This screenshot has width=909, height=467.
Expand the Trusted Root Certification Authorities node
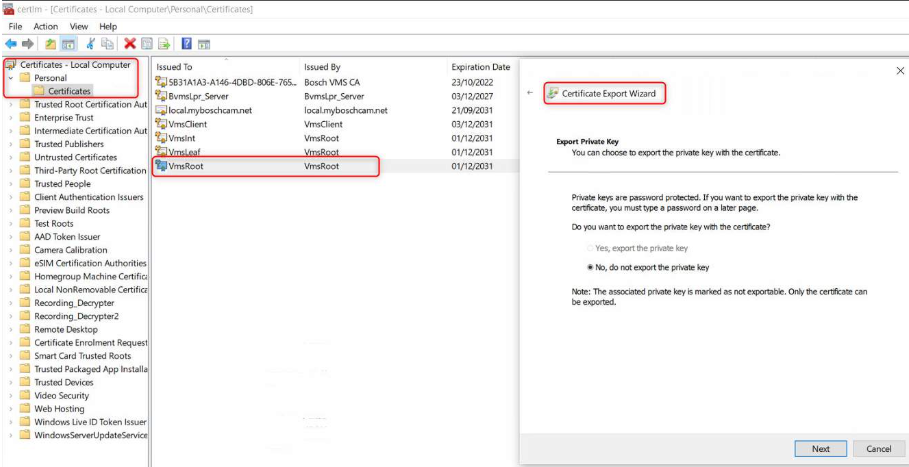tap(11, 104)
